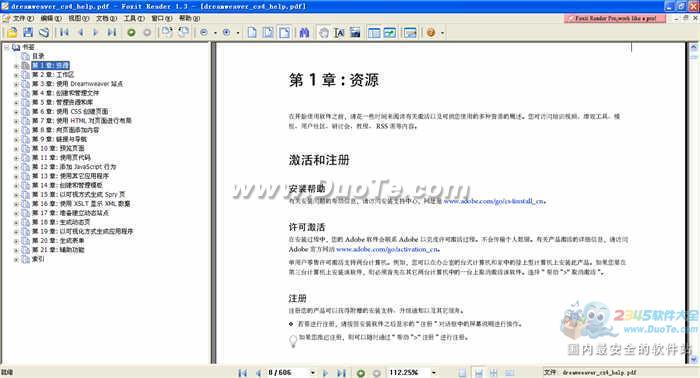The width and height of the screenshot is (700, 378).
Task: Go to first page via top toolbar
Action: click(x=64, y=33)
